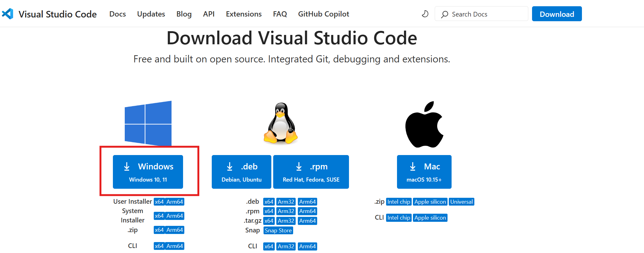This screenshot has width=644, height=253.
Task: Select Linux CLI Arm32 link
Action: click(286, 246)
